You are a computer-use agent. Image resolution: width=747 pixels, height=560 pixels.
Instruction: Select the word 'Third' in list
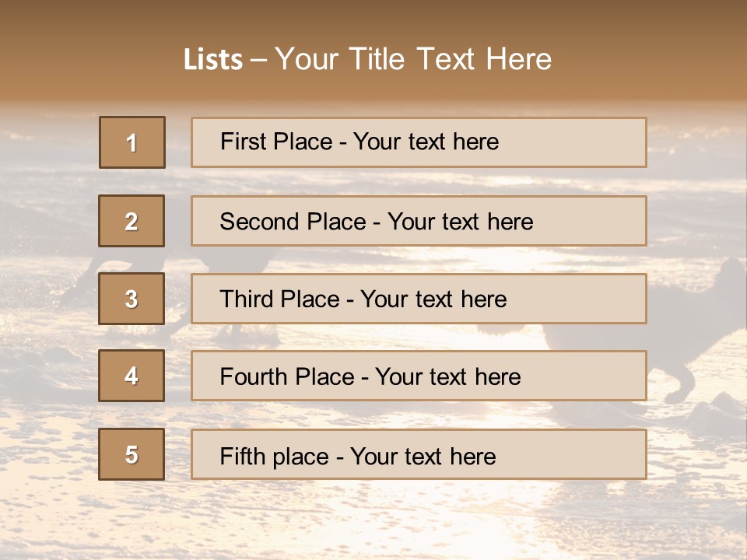click(247, 299)
